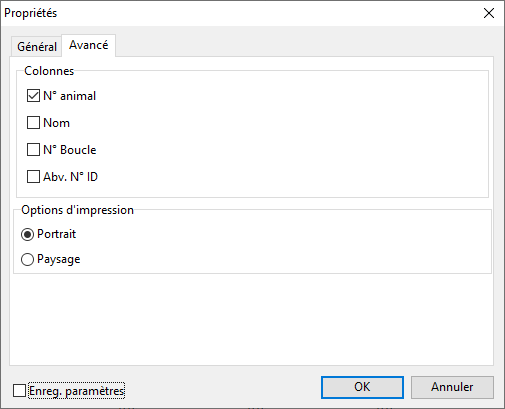Click the 'N° Boucle' label text
Viewport: 505px width, 409px height.
(x=70, y=150)
